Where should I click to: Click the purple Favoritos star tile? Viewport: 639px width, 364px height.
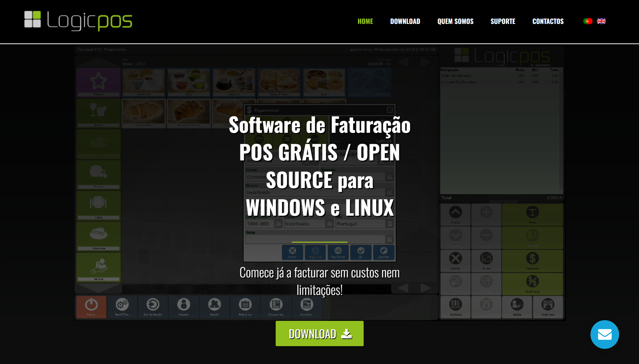pos(98,82)
